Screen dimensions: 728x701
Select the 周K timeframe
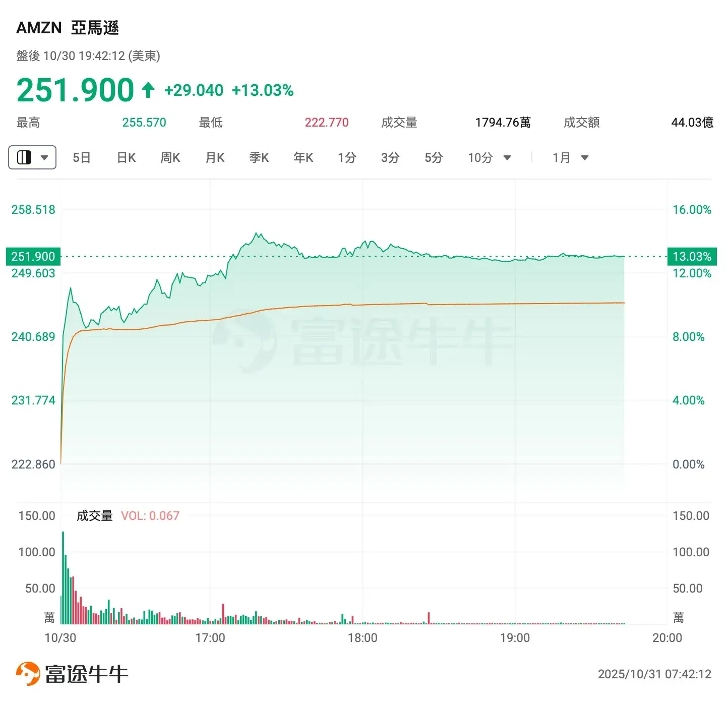(169, 157)
